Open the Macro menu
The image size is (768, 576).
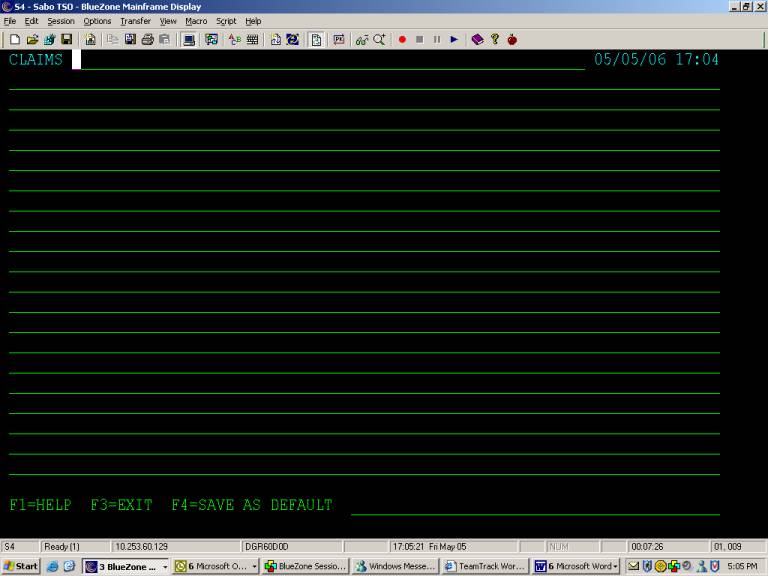tap(196, 21)
